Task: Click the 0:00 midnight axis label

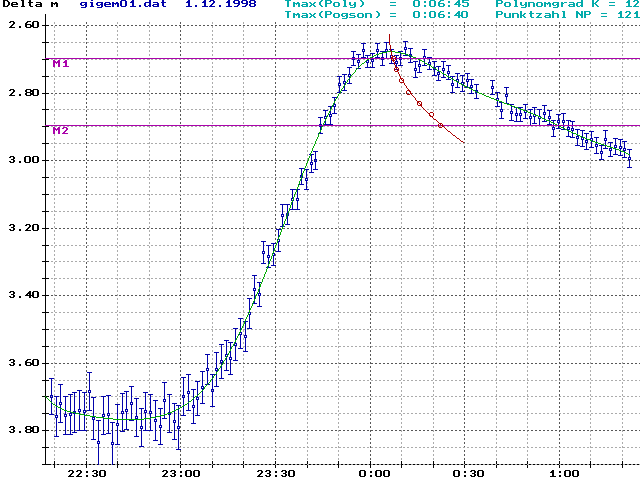Action: pyautogui.click(x=376, y=473)
